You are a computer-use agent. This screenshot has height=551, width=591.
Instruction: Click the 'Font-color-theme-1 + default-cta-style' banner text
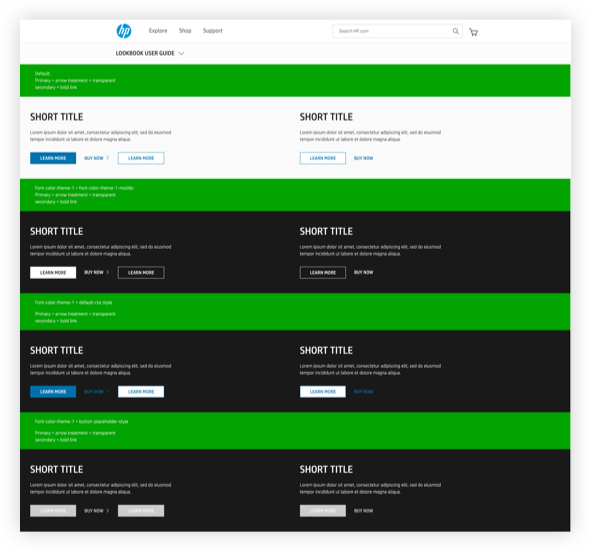73,303
